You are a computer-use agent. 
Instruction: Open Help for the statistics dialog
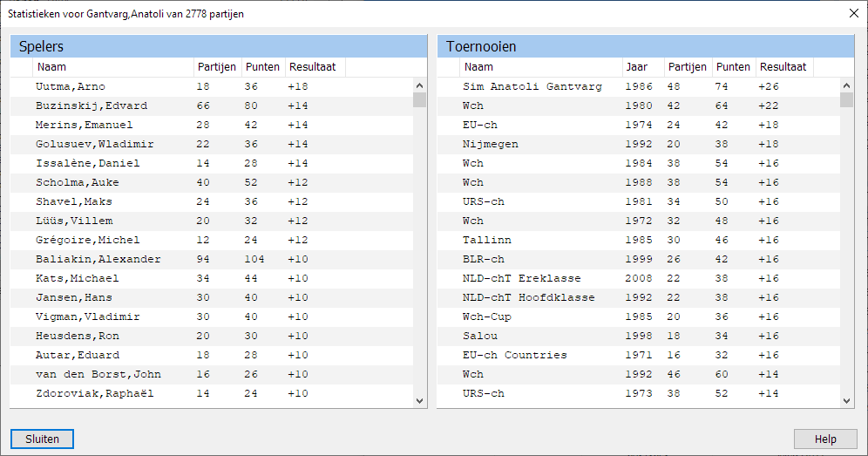pyautogui.click(x=825, y=439)
